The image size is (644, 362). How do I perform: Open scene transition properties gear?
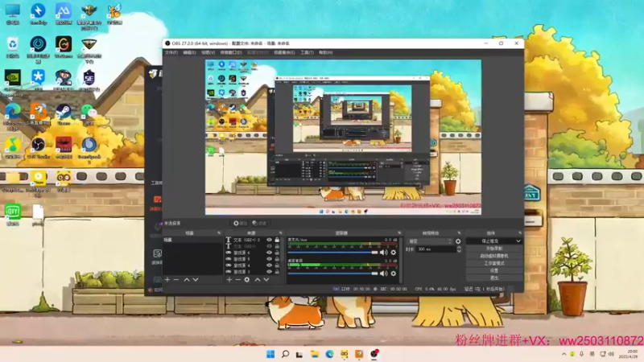point(458,241)
